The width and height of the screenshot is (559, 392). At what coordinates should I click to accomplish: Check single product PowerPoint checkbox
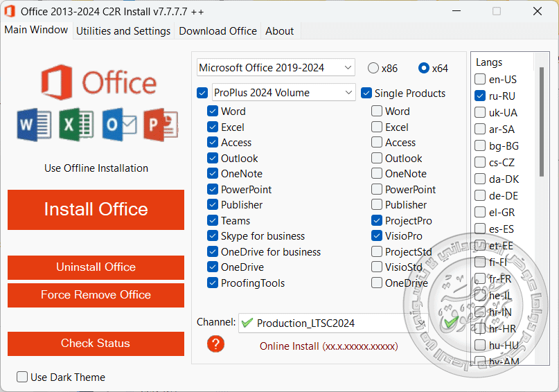click(x=377, y=189)
